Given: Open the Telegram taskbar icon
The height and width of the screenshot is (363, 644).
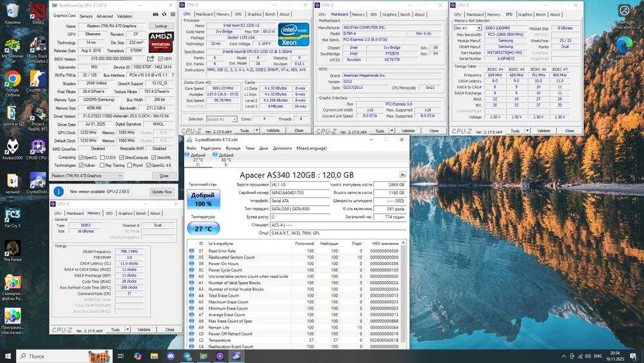Looking at the screenshot, I should pos(187,356).
